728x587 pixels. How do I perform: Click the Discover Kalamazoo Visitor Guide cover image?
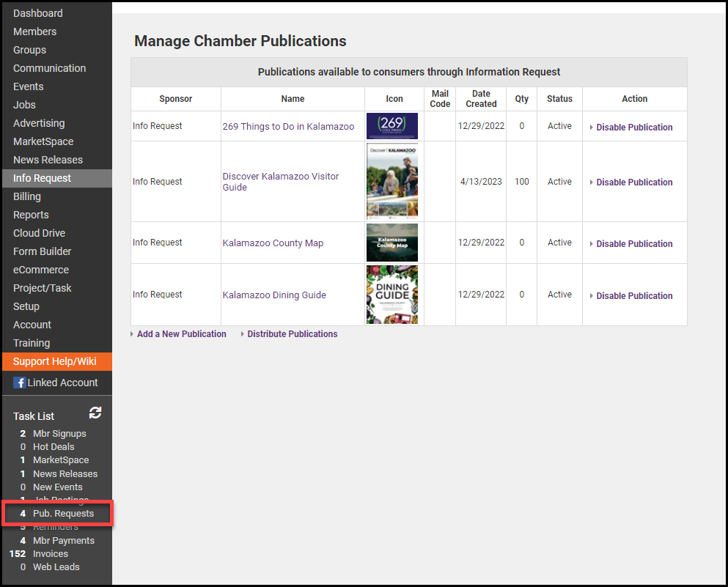coord(391,182)
